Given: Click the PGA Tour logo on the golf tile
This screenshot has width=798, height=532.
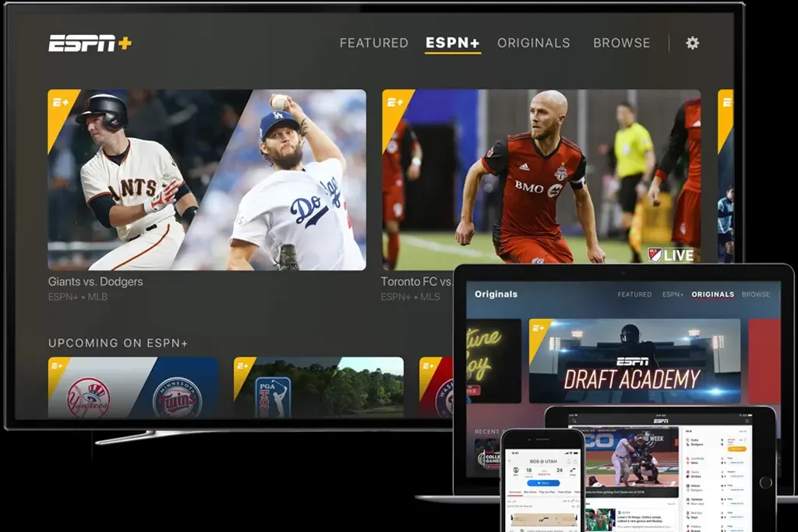Looking at the screenshot, I should tap(273, 396).
